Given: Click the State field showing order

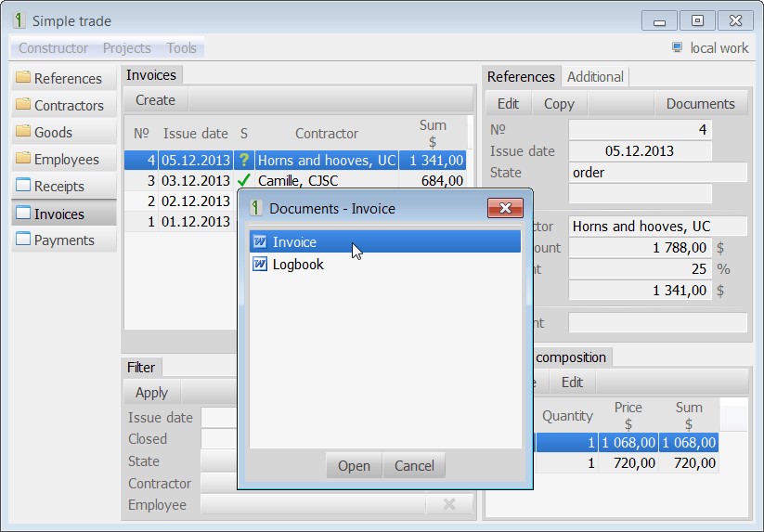Looking at the screenshot, I should [x=657, y=172].
